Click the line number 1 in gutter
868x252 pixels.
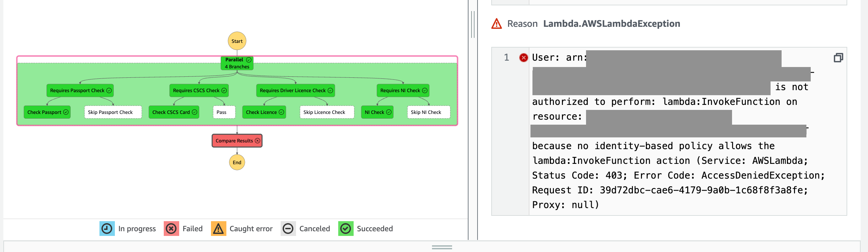click(x=506, y=58)
